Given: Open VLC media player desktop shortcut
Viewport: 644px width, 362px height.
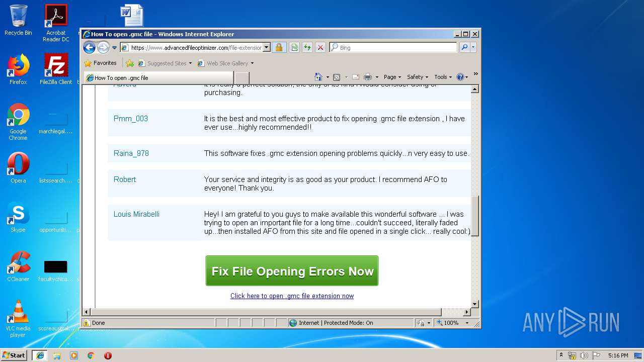Looking at the screenshot, I should point(18,319).
